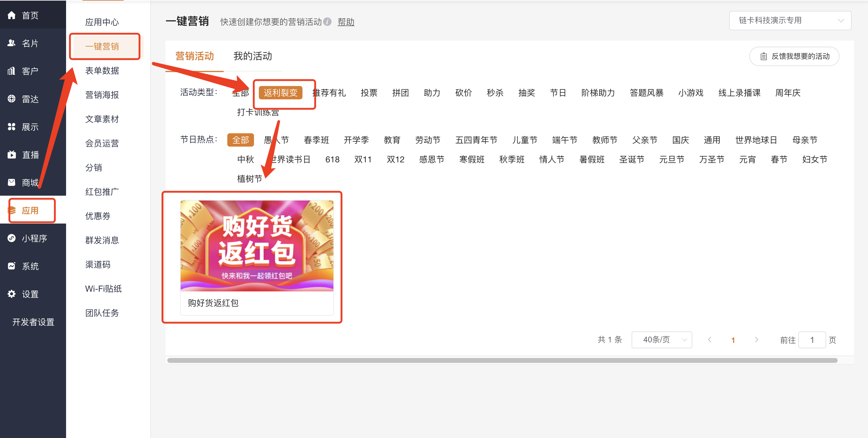This screenshot has width=868, height=438.
Task: Select 推荐有礼 activity type filter
Action: coord(329,93)
